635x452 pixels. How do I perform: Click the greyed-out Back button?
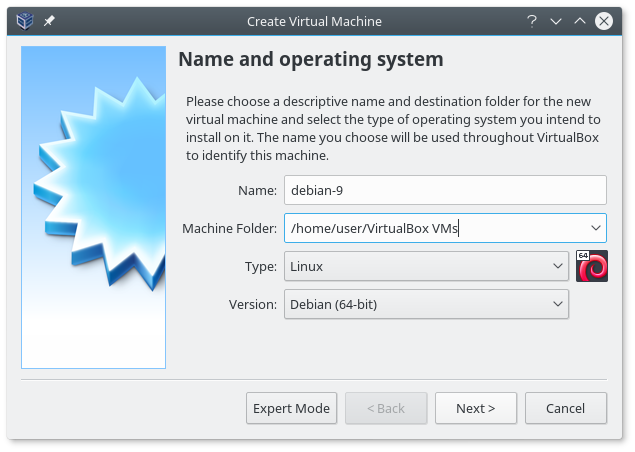coord(386,408)
